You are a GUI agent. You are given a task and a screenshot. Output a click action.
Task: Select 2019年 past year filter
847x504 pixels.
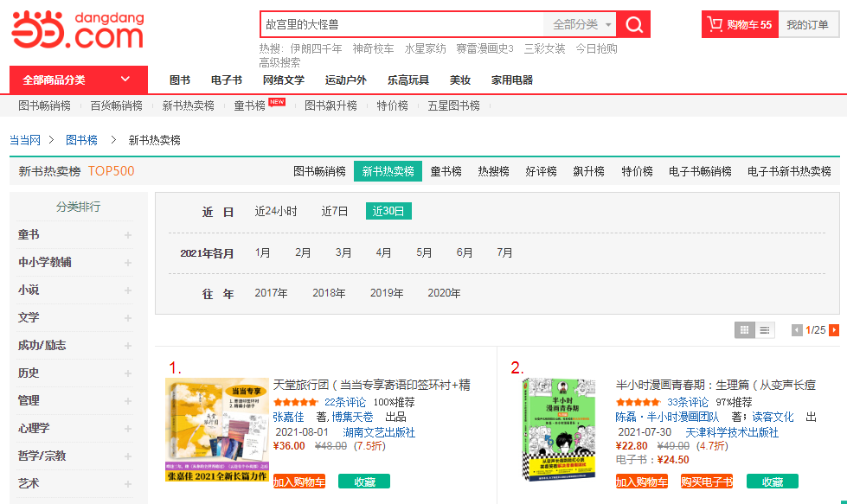(387, 293)
